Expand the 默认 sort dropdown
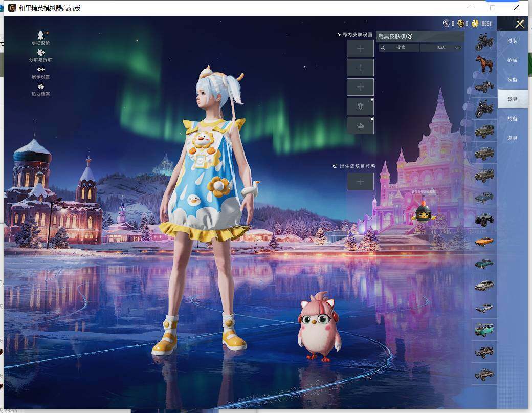 [442, 48]
